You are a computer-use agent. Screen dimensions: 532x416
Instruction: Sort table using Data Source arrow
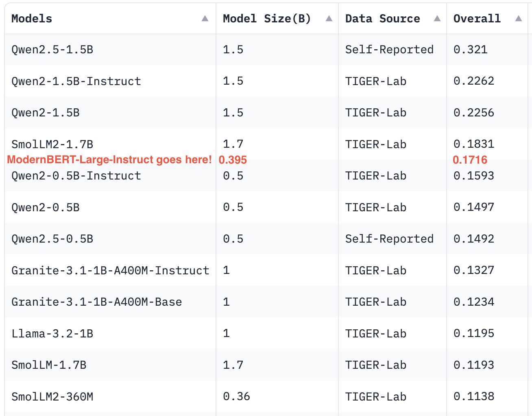coord(437,19)
